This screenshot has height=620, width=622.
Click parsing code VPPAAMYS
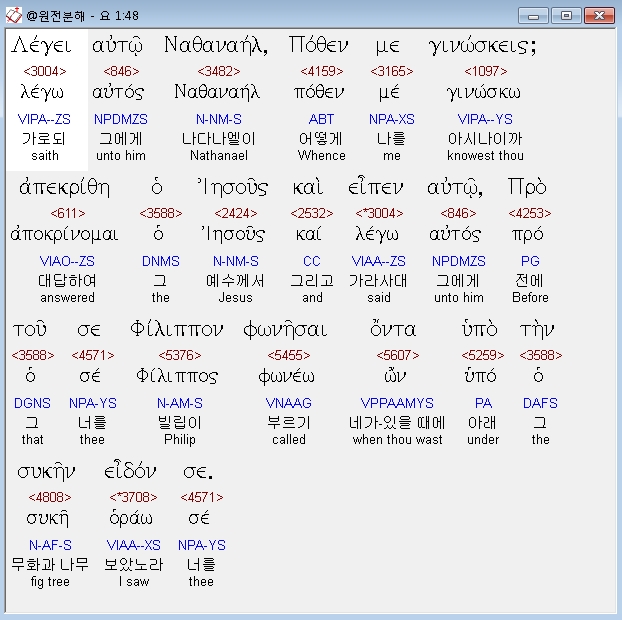pyautogui.click(x=397, y=403)
